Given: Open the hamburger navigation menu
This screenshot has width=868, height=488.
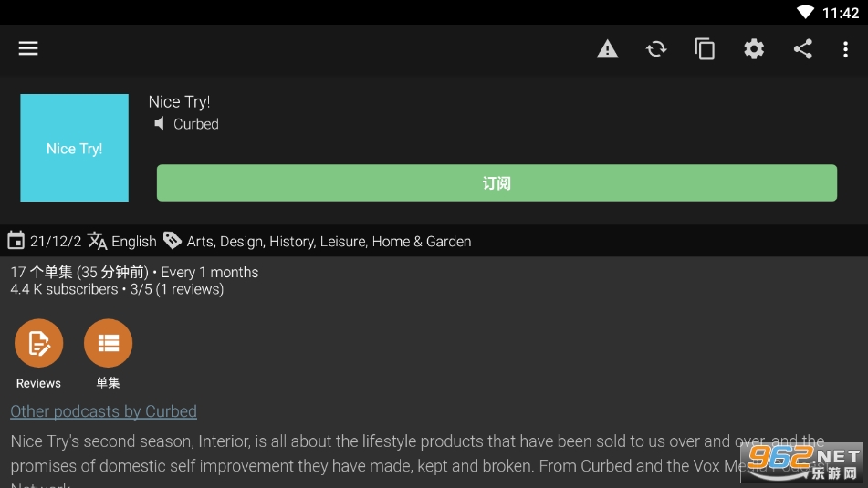Looking at the screenshot, I should [x=28, y=49].
